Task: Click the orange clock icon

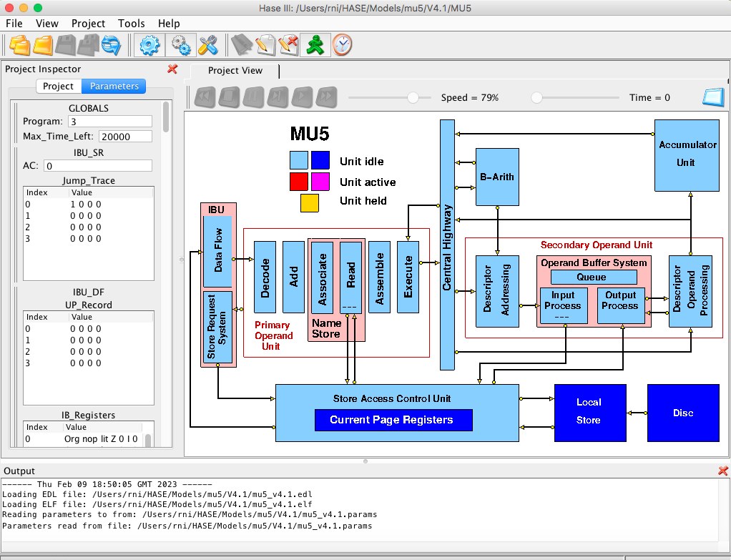Action: [342, 45]
